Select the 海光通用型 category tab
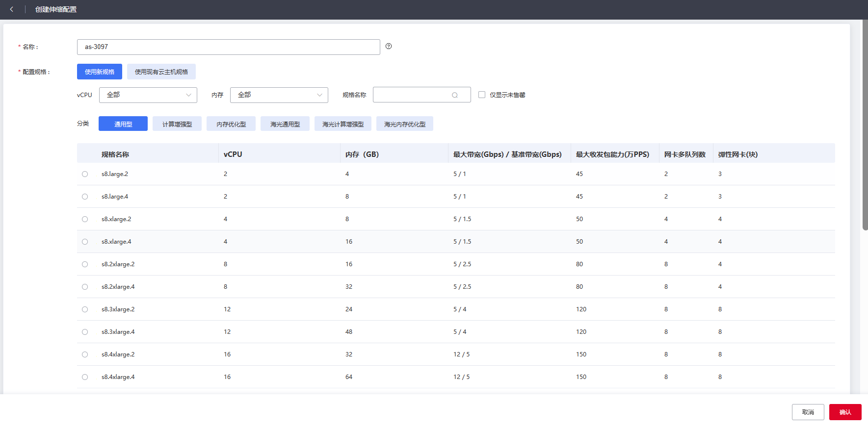The width and height of the screenshot is (868, 429). [x=285, y=124]
